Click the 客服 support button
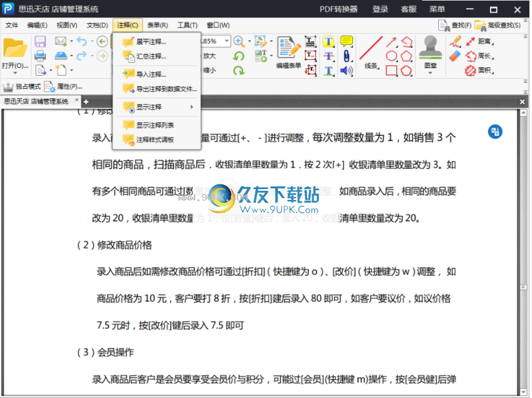 409,9
